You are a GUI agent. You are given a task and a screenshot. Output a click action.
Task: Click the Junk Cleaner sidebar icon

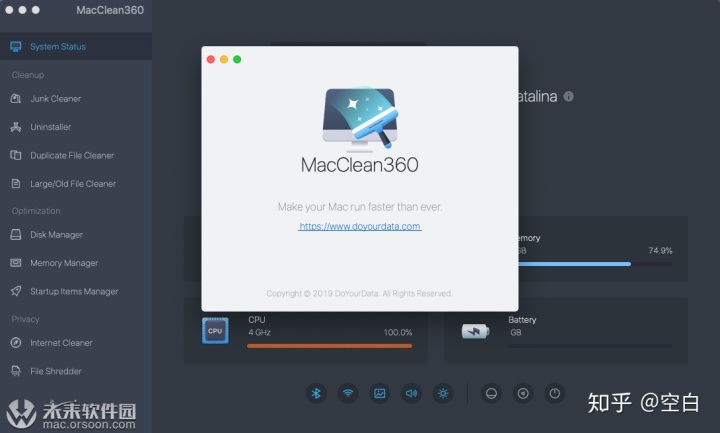[16, 99]
